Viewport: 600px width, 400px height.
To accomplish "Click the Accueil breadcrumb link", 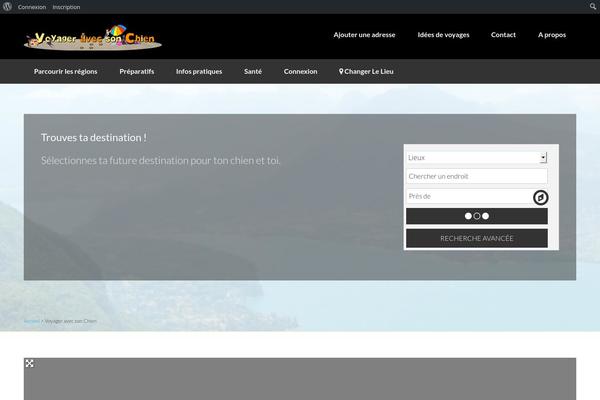I will coord(32,321).
